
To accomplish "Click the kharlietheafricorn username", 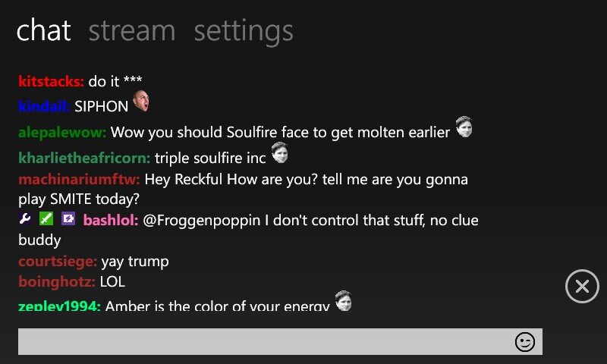I will pos(84,158).
